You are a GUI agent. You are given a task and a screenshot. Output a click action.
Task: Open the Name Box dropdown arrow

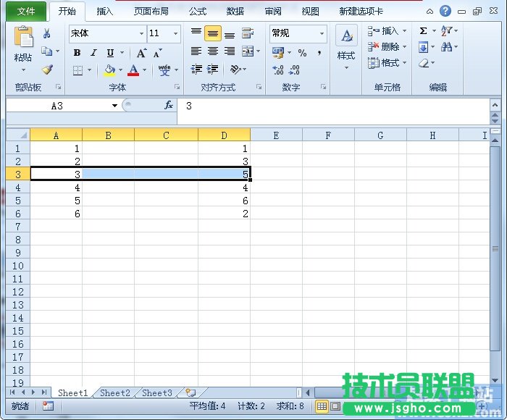click(x=114, y=106)
